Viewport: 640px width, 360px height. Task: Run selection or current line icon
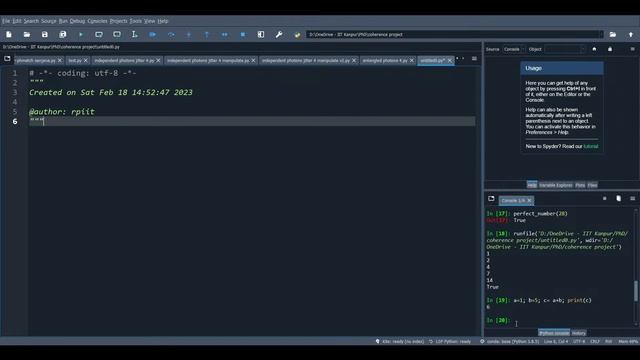tap(135, 35)
